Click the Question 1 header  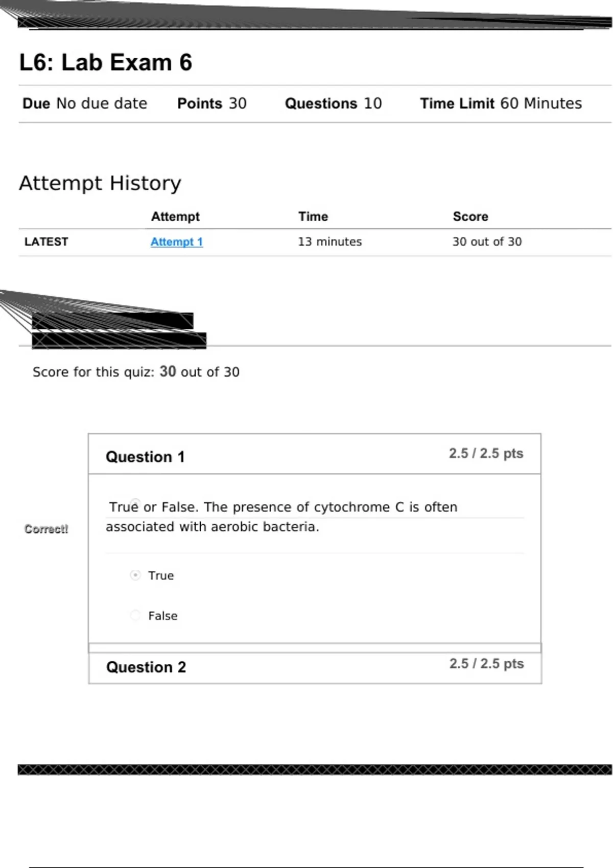[x=145, y=457]
